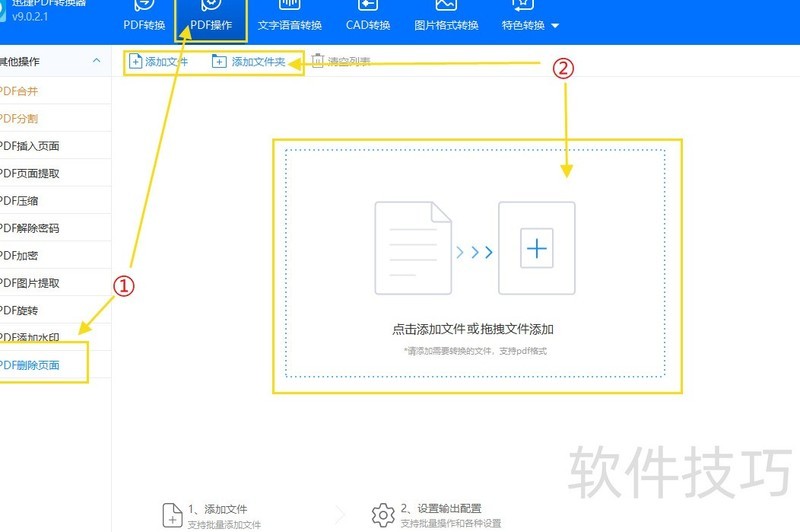Click the 图片格式转换 icon
This screenshot has width=800, height=532.
pyautogui.click(x=446, y=5)
